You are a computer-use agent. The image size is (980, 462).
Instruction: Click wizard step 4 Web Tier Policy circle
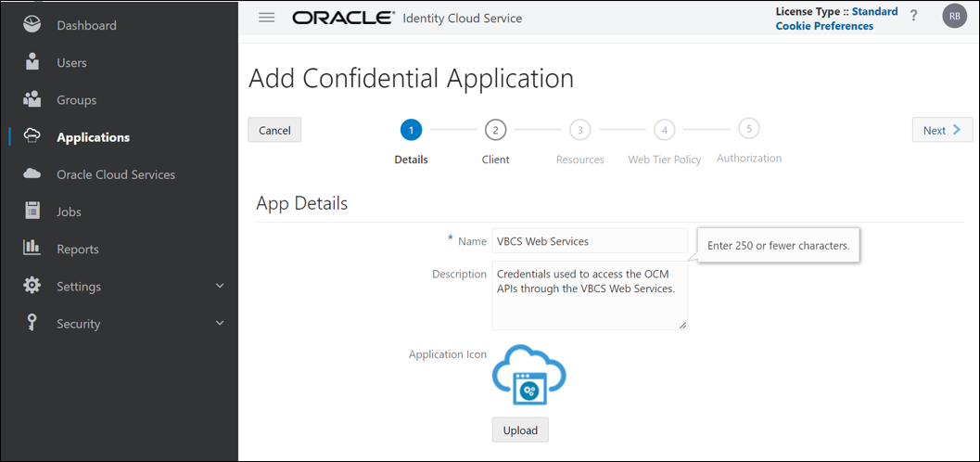pyautogui.click(x=665, y=130)
